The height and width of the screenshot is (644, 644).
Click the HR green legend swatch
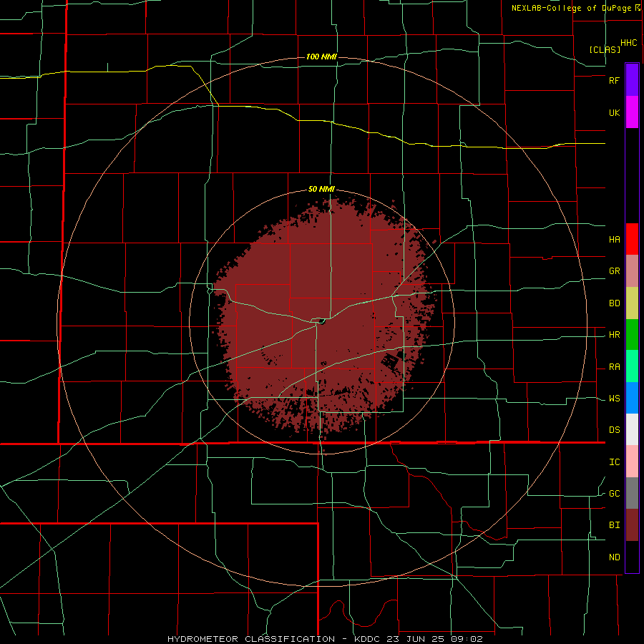632,335
